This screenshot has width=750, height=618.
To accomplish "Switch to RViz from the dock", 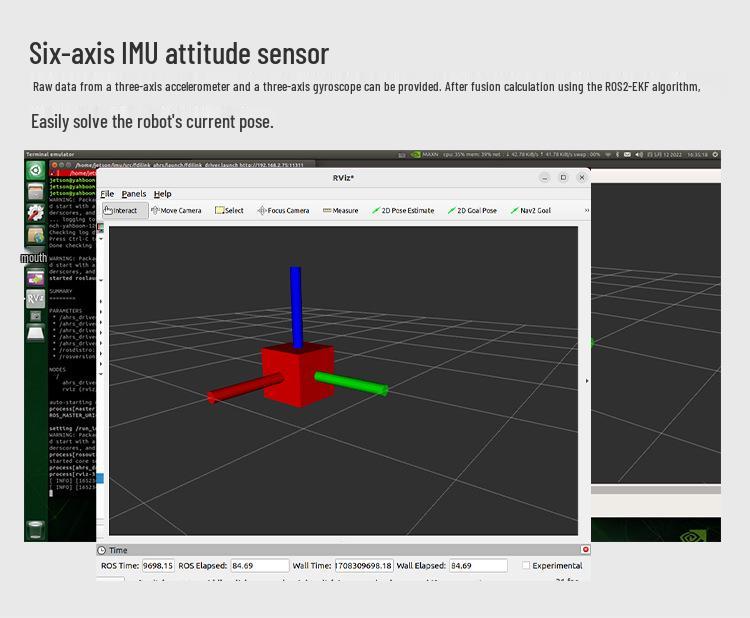I will [35, 298].
